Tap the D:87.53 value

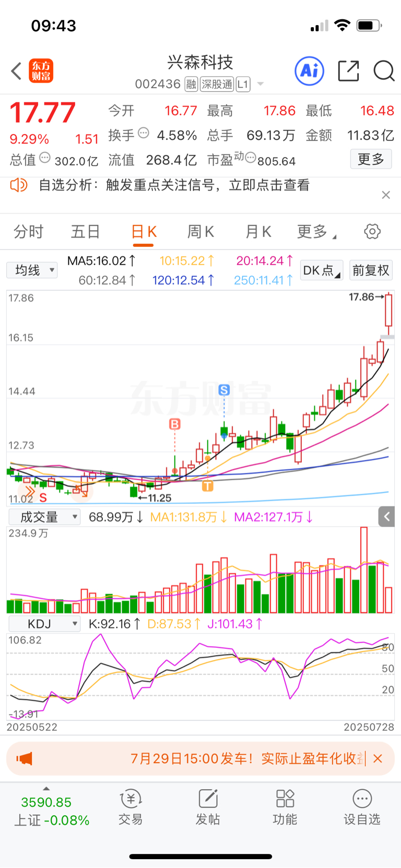click(x=174, y=624)
